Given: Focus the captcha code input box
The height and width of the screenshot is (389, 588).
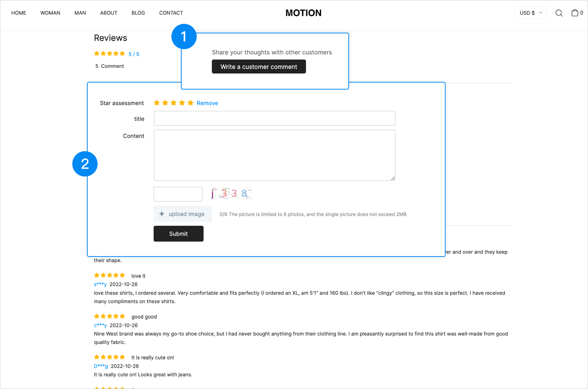Looking at the screenshot, I should [178, 194].
